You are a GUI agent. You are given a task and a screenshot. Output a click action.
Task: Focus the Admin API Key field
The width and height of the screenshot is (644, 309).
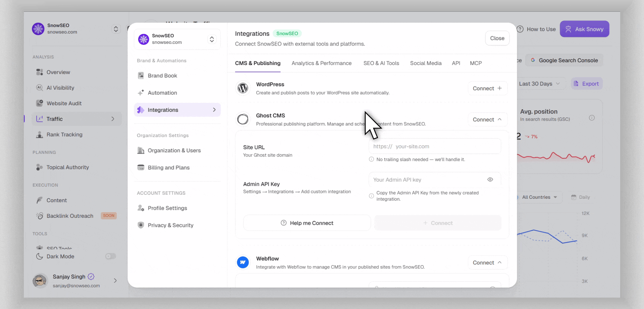(x=435, y=180)
